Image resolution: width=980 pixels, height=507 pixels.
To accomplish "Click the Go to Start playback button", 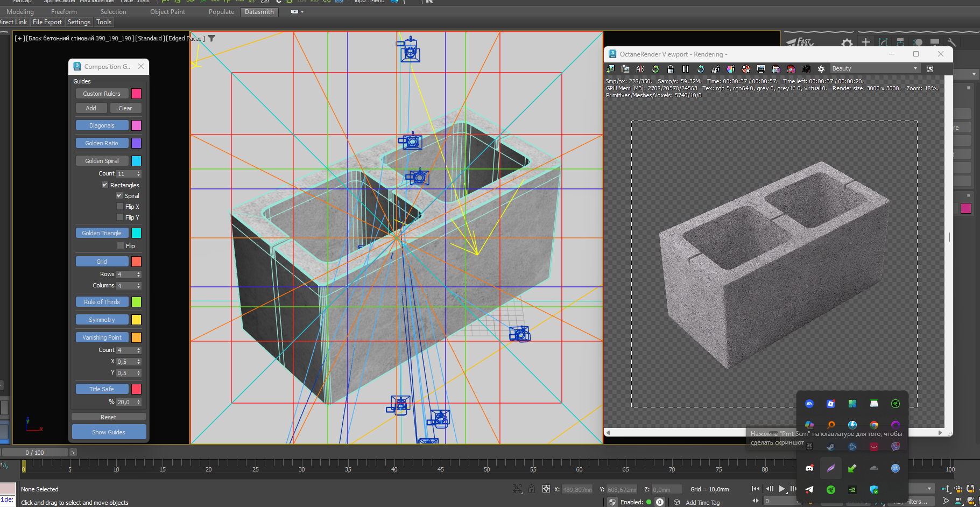I will pyautogui.click(x=756, y=489).
